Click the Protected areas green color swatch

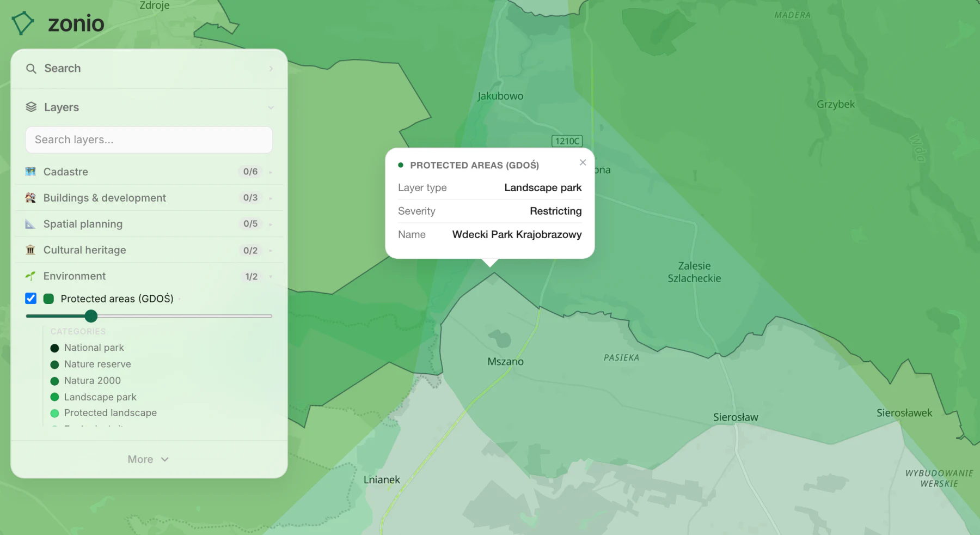[48, 299]
